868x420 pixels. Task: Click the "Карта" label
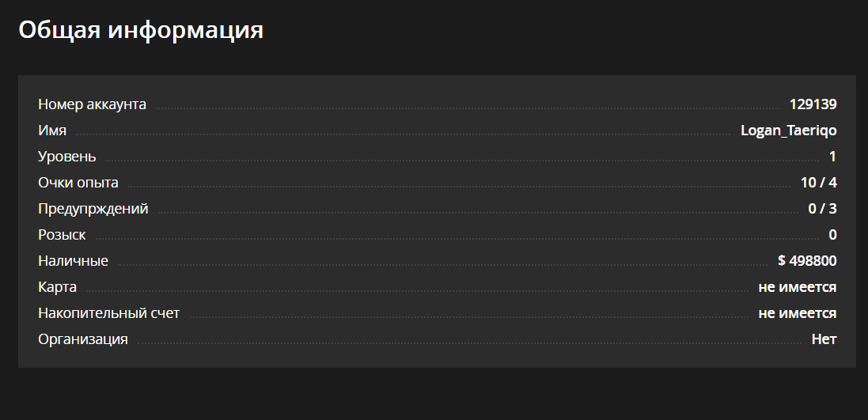pyautogui.click(x=57, y=287)
